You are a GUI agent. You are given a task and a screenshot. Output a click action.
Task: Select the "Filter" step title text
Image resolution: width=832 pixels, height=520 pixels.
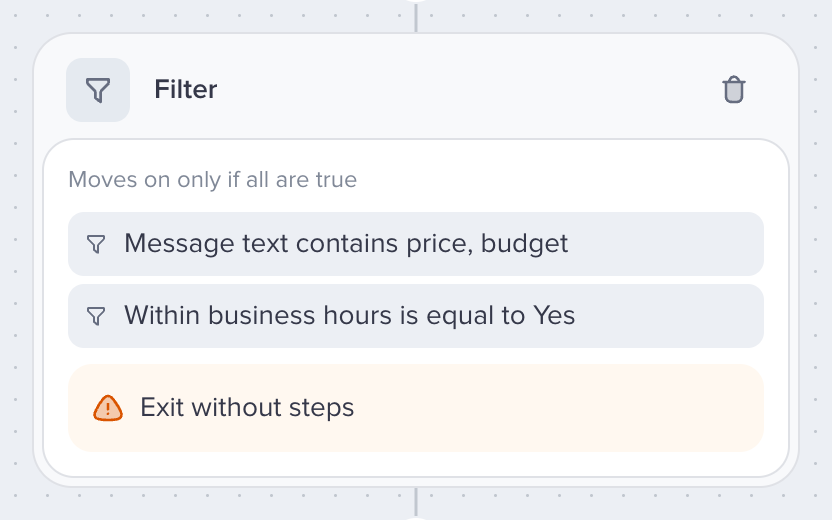186,89
